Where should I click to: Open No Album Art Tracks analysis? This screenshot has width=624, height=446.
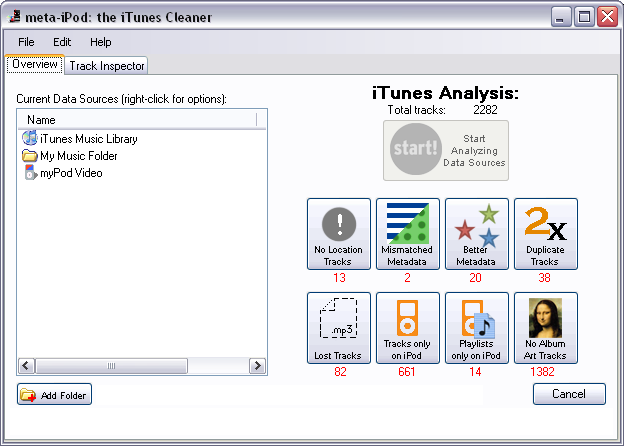click(x=546, y=328)
